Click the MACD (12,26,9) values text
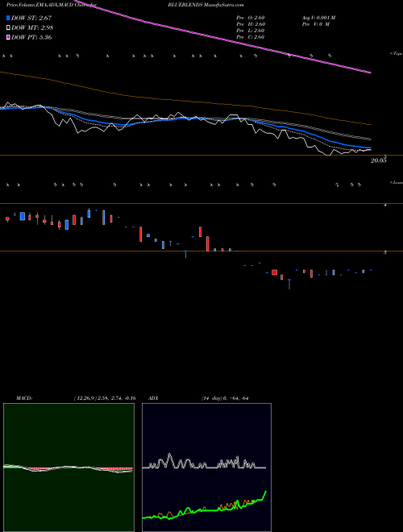Image resolution: width=403 pixels, height=532 pixels. pyautogui.click(x=105, y=398)
